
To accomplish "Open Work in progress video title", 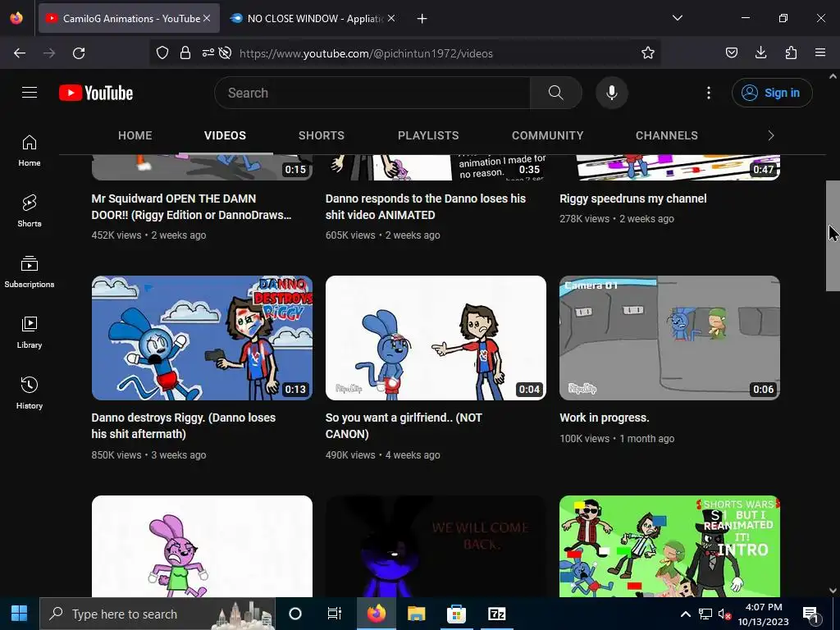I will 605,418.
